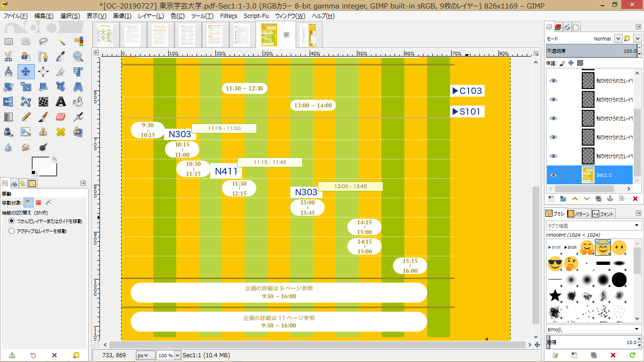Switch to the パターン tab
The height and width of the screenshot is (362, 644).
[578, 214]
